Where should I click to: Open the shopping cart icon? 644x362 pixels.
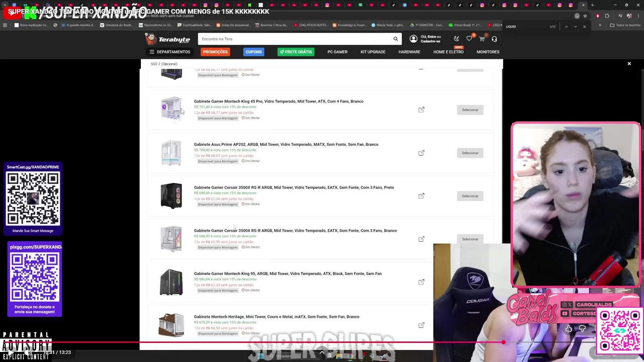481,39
